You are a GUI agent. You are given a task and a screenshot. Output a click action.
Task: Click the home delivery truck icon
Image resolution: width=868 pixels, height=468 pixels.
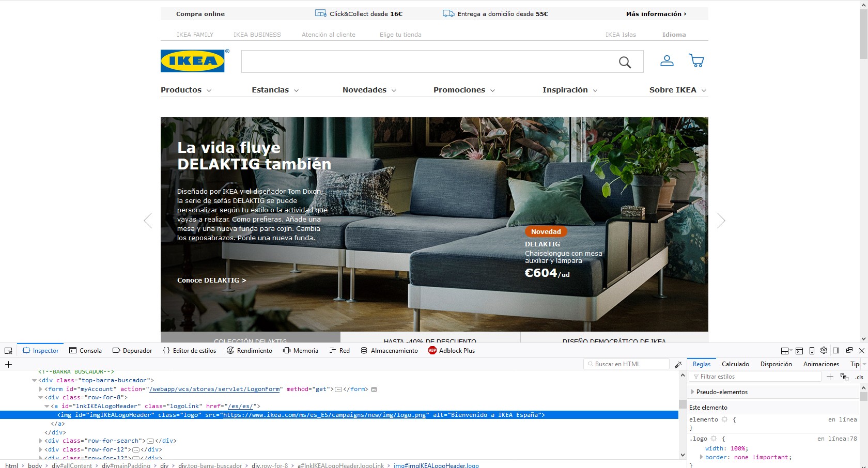[448, 13]
